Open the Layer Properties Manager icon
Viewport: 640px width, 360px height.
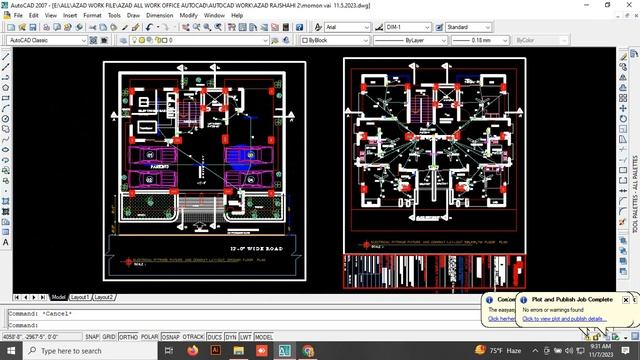123,40
